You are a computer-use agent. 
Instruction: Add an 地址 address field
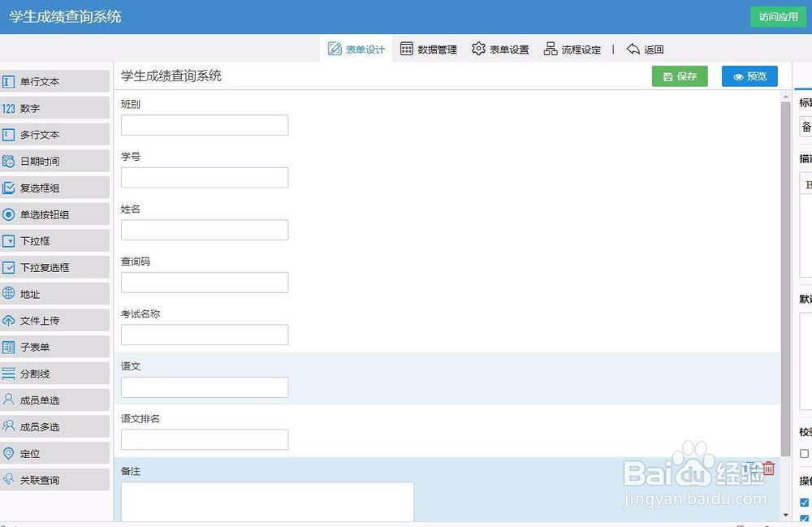pyautogui.click(x=54, y=294)
